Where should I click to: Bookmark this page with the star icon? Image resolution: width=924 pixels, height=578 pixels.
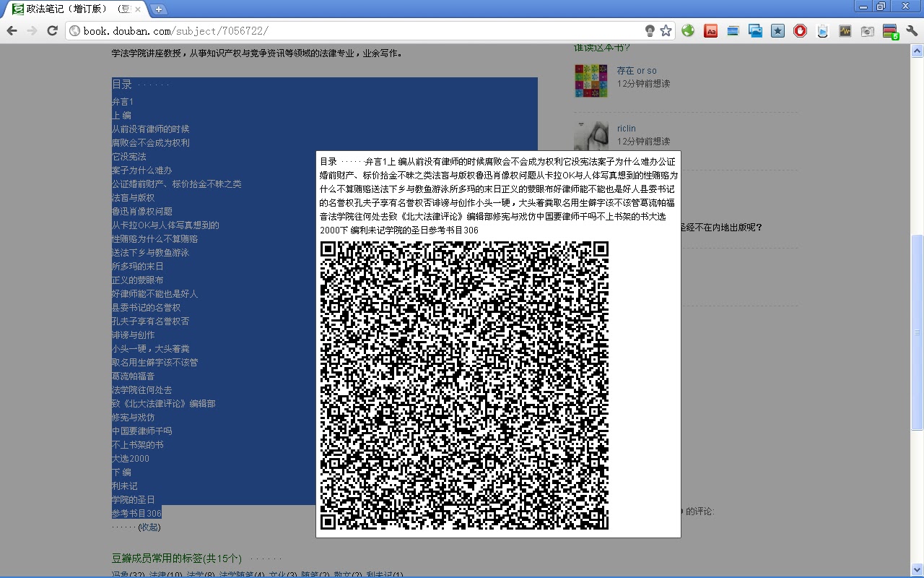666,30
